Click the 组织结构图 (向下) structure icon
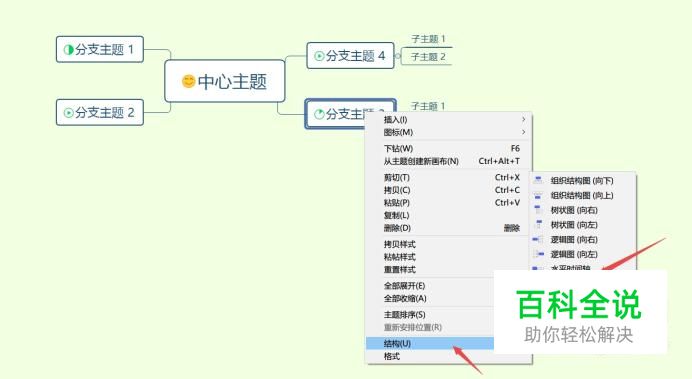 pyautogui.click(x=538, y=180)
